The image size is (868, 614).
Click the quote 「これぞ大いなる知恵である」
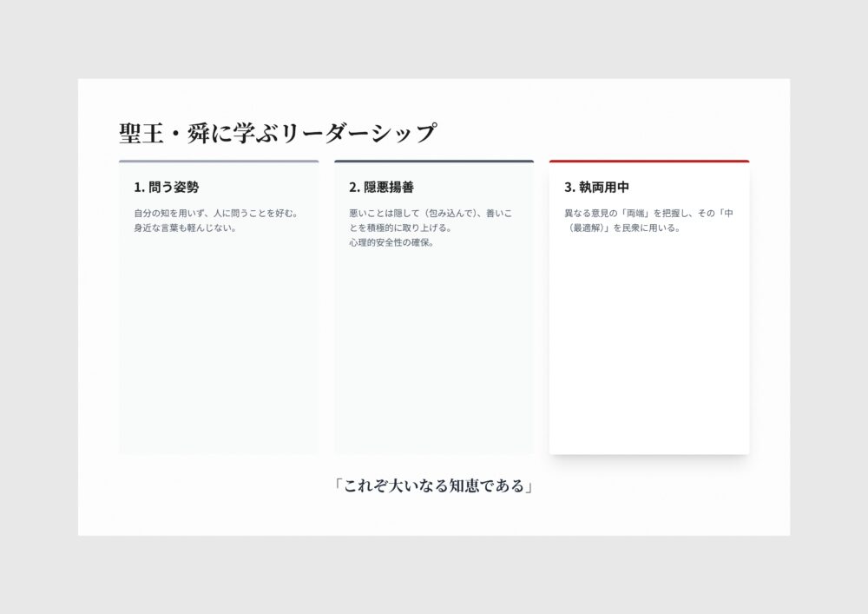click(433, 485)
